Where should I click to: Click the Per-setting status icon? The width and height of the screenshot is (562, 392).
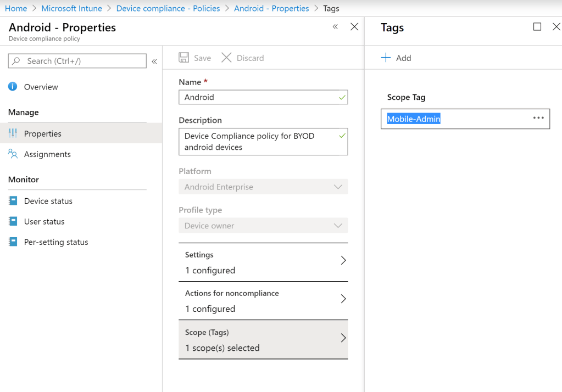click(13, 242)
